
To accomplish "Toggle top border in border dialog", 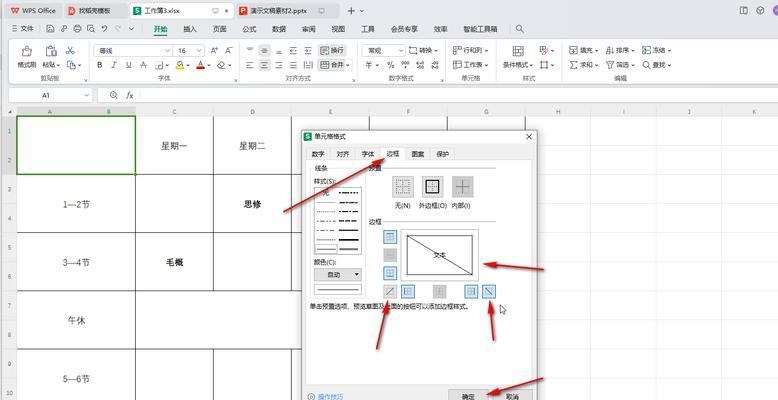I will pyautogui.click(x=390, y=237).
